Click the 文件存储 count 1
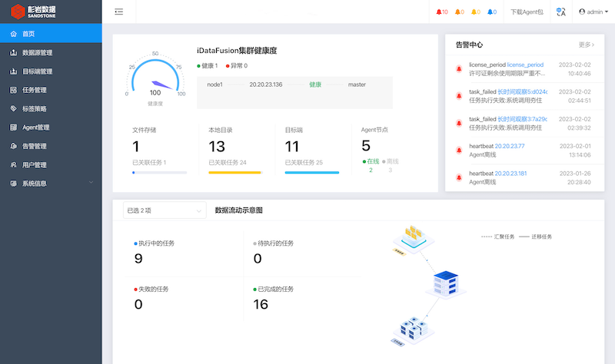 click(136, 147)
